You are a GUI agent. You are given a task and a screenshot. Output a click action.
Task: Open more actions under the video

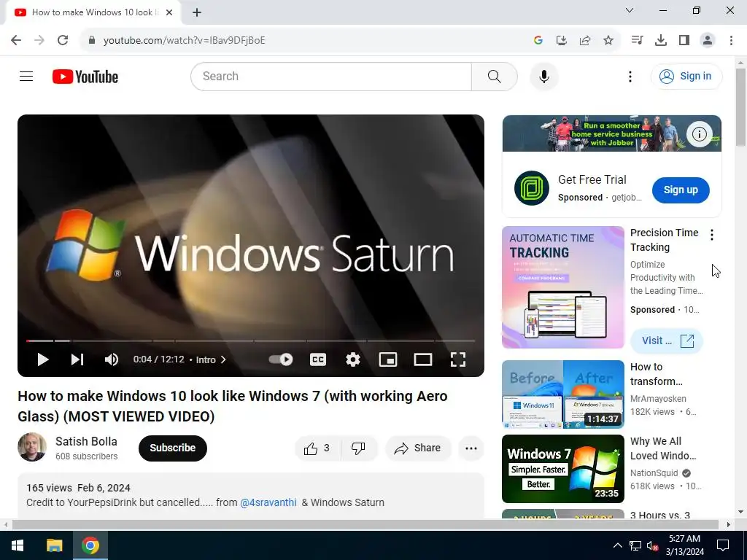471,448
